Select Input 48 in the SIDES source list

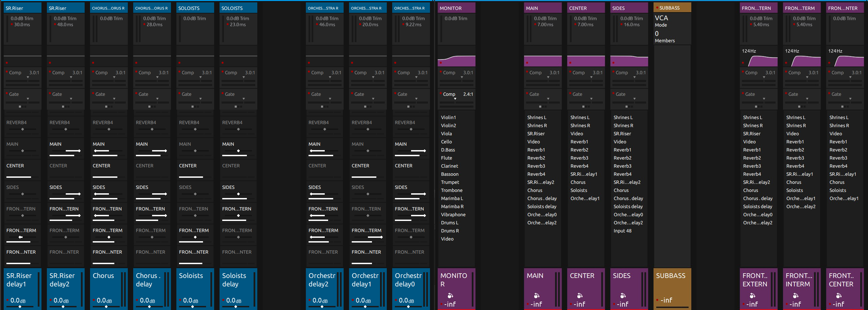click(622, 231)
